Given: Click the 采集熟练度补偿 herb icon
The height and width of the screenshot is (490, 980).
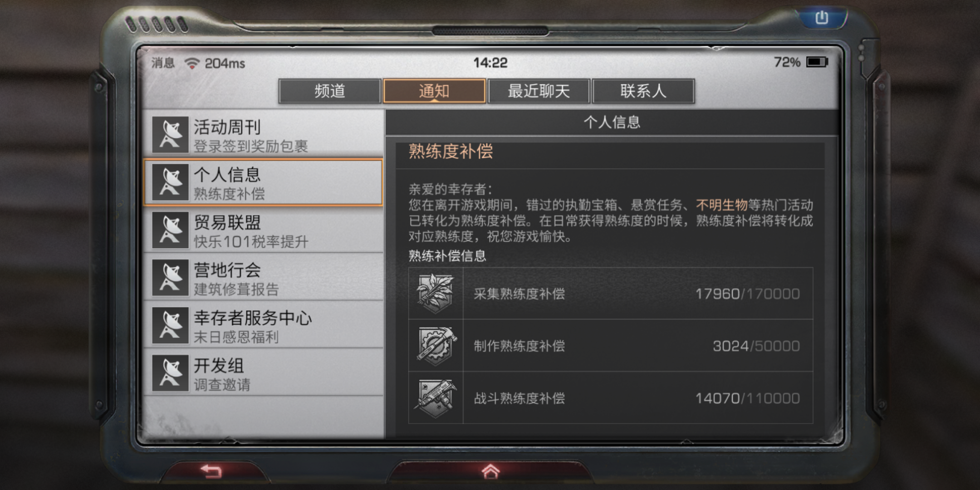Looking at the screenshot, I should coord(436,294).
